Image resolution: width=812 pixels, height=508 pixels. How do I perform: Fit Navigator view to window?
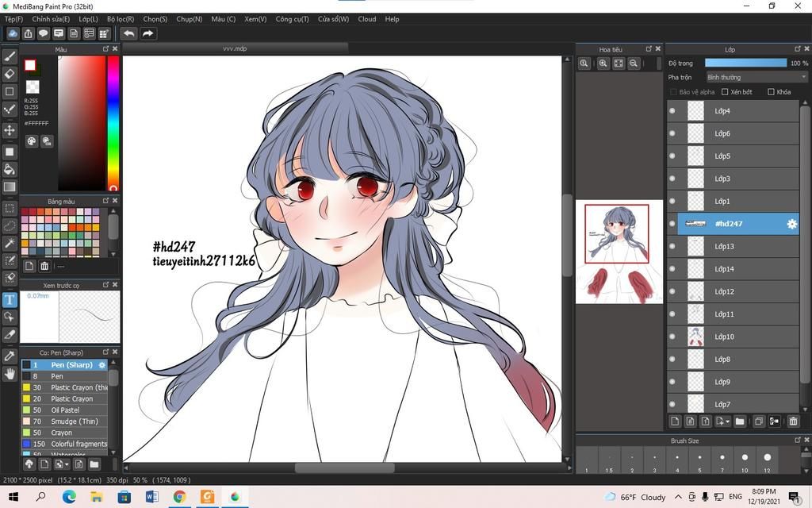pos(619,63)
